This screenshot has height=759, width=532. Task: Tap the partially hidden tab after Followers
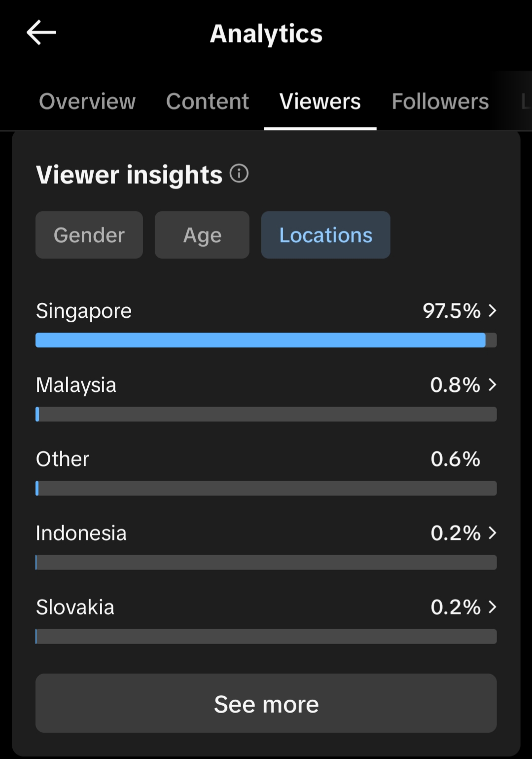(525, 101)
